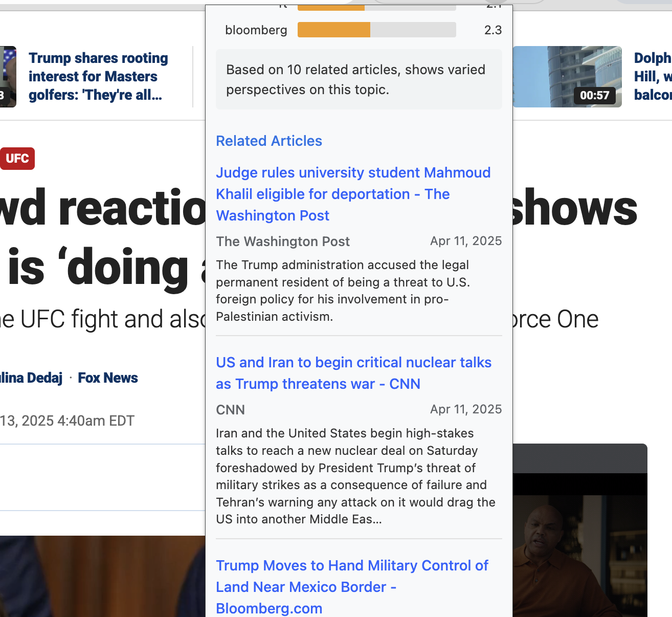The width and height of the screenshot is (672, 617).
Task: Click the bloomberg source label
Action: 256,30
